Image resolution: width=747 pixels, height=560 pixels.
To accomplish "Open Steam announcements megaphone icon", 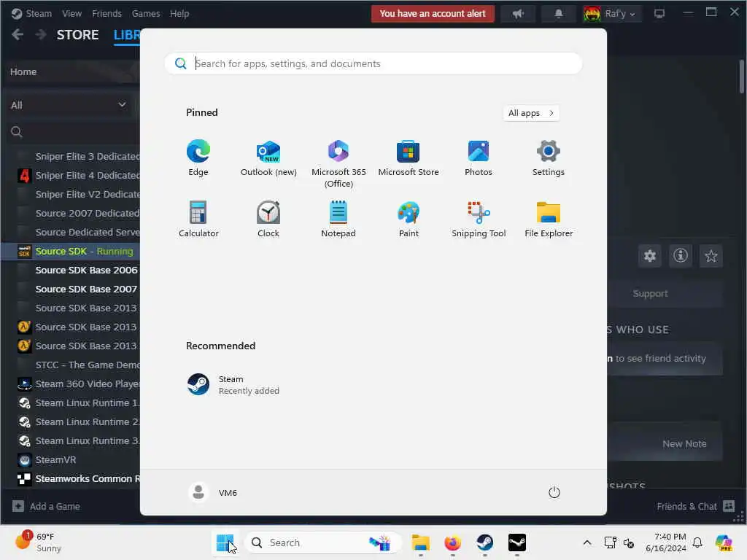I will pos(518,14).
